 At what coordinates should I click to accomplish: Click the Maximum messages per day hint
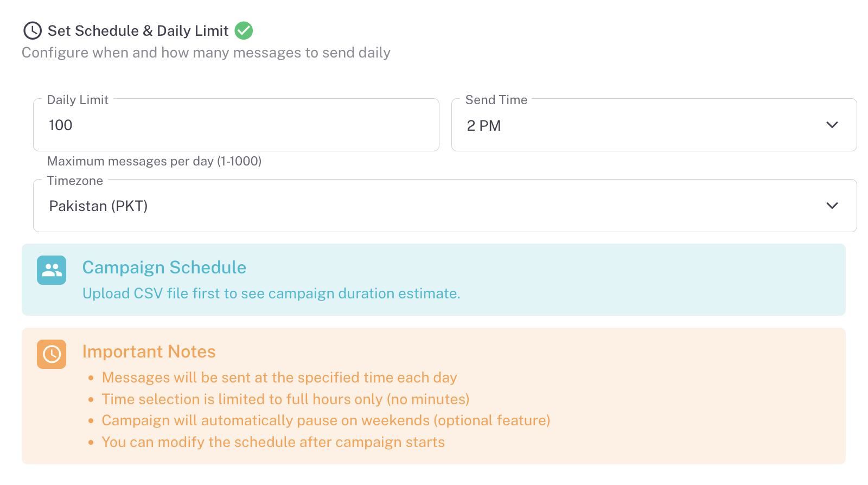pyautogui.click(x=155, y=161)
